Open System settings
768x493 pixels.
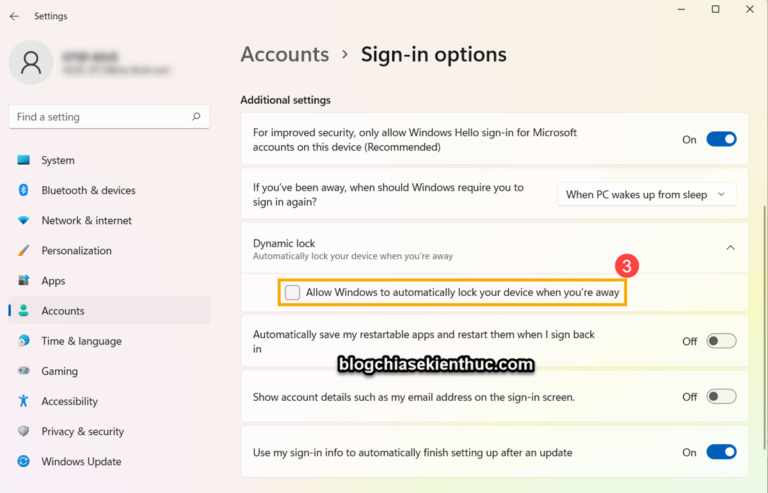[x=109, y=160]
